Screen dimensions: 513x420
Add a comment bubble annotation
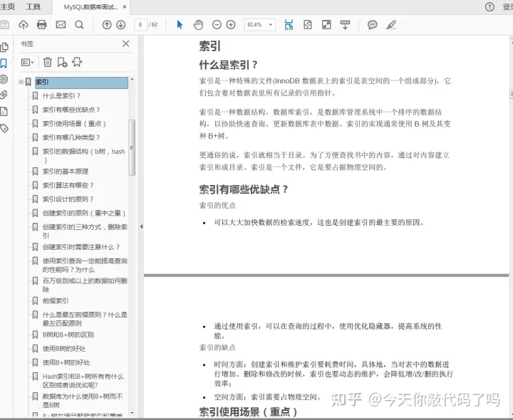coord(373,25)
